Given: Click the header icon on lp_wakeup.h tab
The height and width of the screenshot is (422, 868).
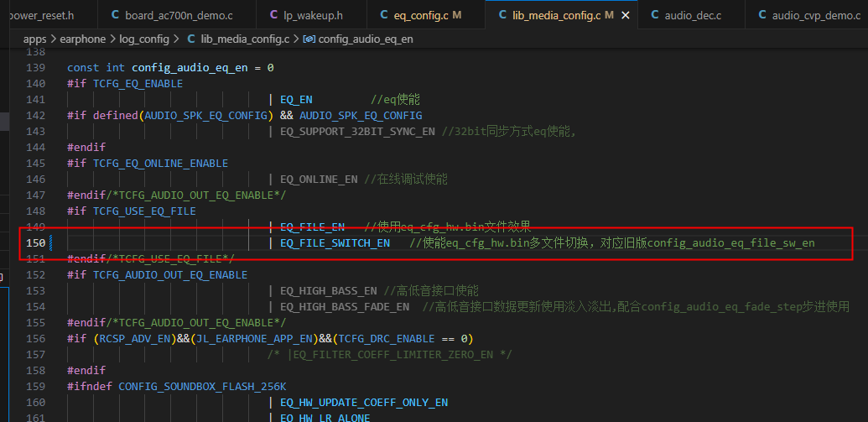Looking at the screenshot, I should 274,15.
